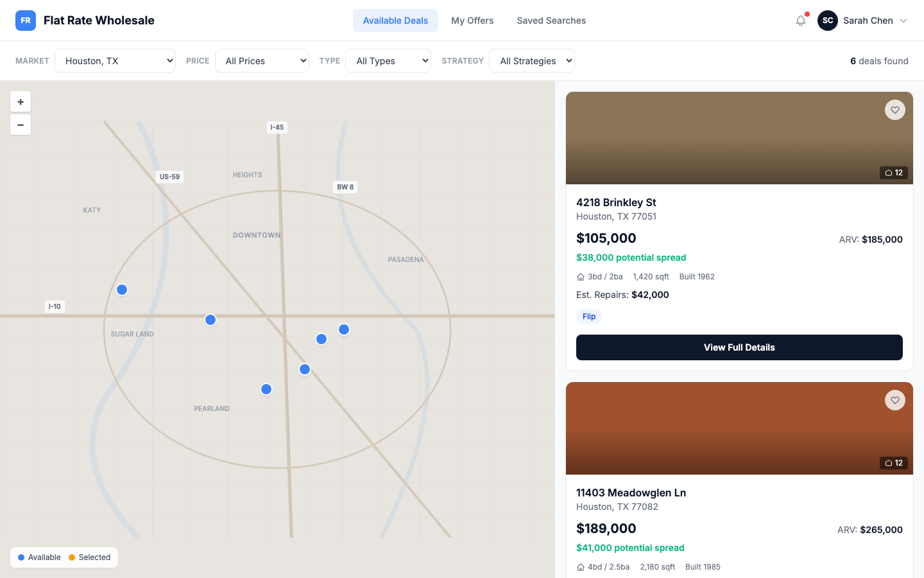Open the 12-photo gallery on the Brinkley listing

pos(893,172)
